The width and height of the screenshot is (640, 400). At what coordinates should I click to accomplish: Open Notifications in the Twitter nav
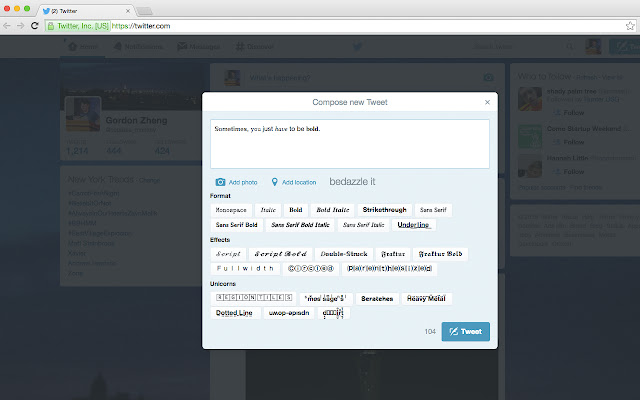[138, 47]
